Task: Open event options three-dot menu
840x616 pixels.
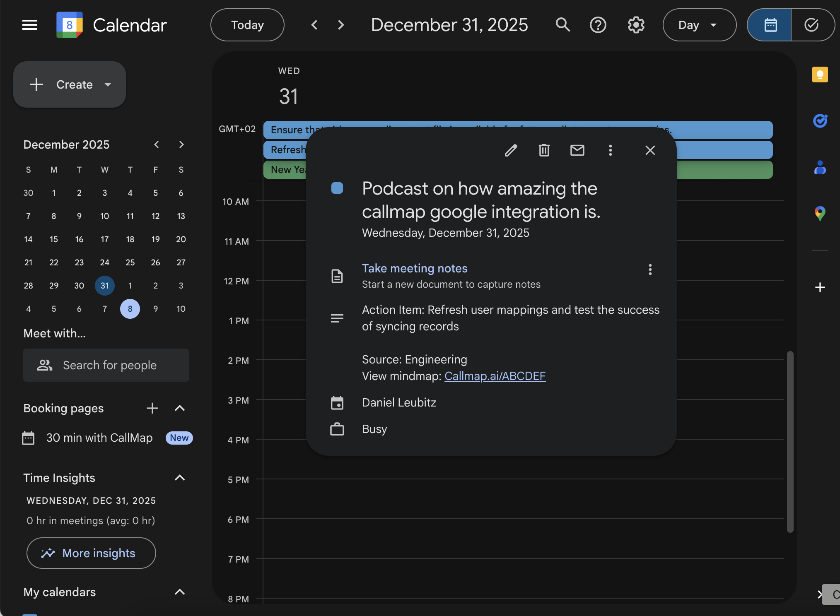Action: pyautogui.click(x=610, y=150)
